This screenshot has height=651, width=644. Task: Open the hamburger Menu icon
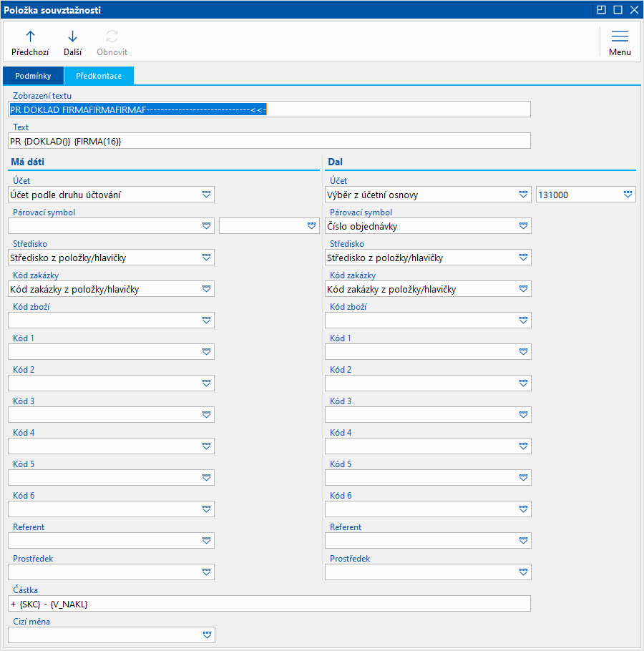[x=620, y=37]
